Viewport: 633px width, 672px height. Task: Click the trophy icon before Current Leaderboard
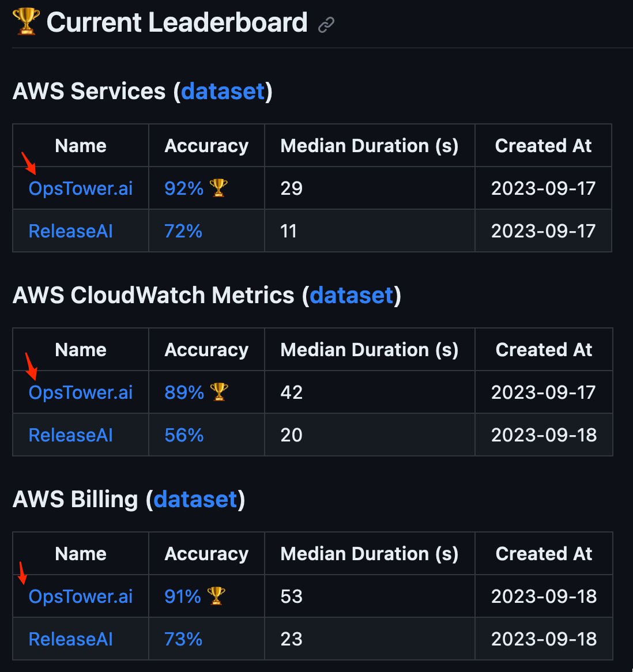point(26,21)
